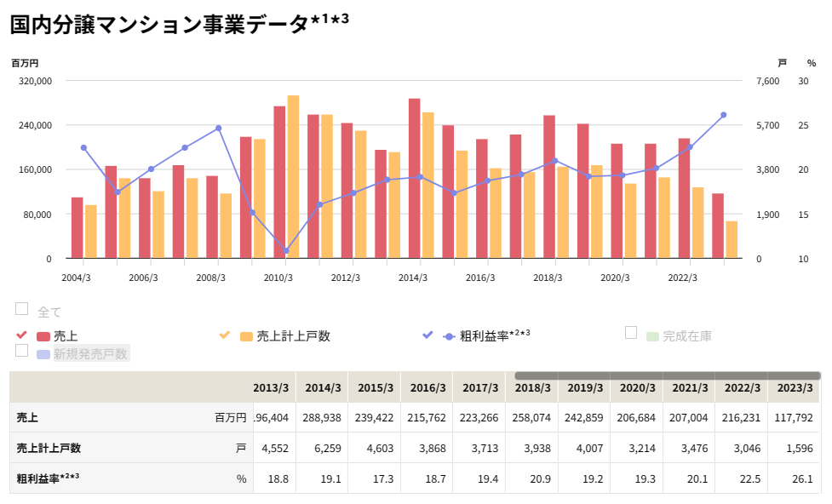Click the units value 3,046

tap(747, 449)
